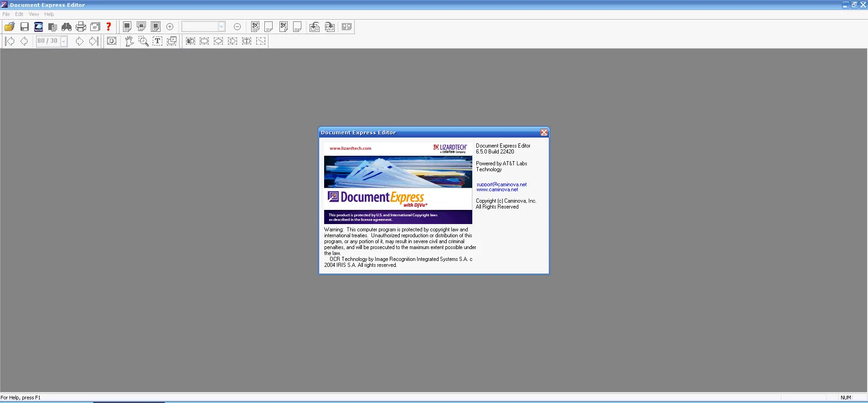Screen dimensions: 868x403
Task: Restore down the main editor window
Action: click(854, 5)
